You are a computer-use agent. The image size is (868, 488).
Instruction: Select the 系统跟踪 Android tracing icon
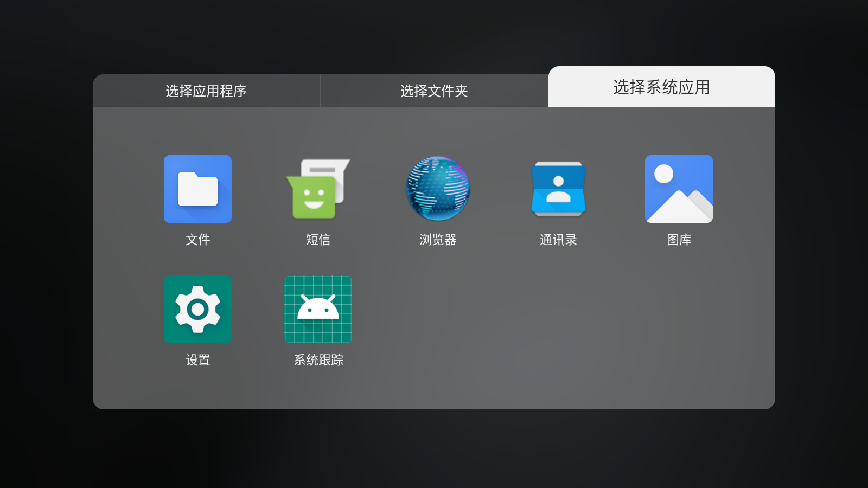[318, 309]
